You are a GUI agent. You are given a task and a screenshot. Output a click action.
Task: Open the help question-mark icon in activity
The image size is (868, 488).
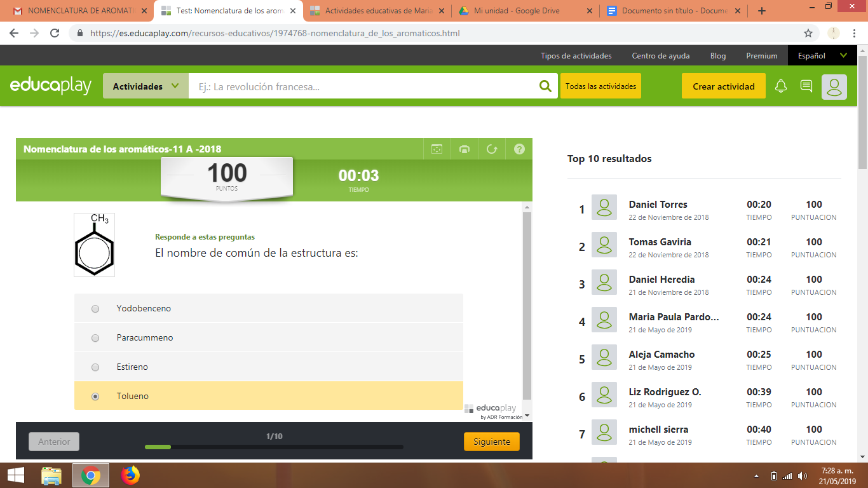click(x=519, y=149)
